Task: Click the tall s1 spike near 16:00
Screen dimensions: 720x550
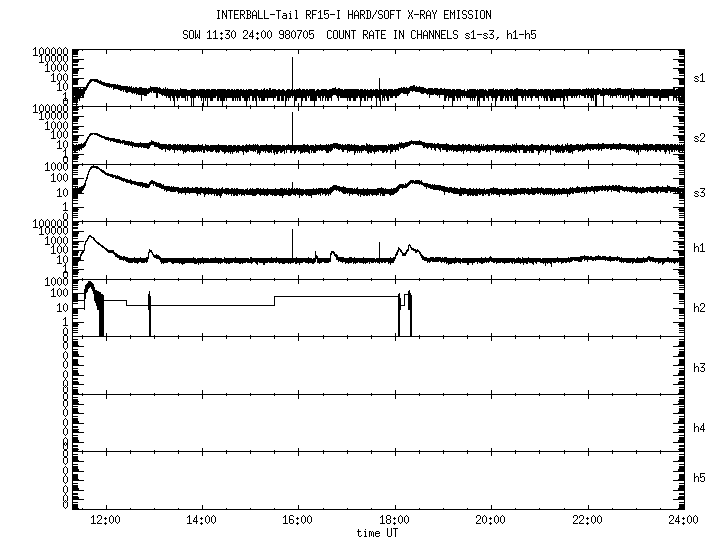Action: (x=293, y=75)
